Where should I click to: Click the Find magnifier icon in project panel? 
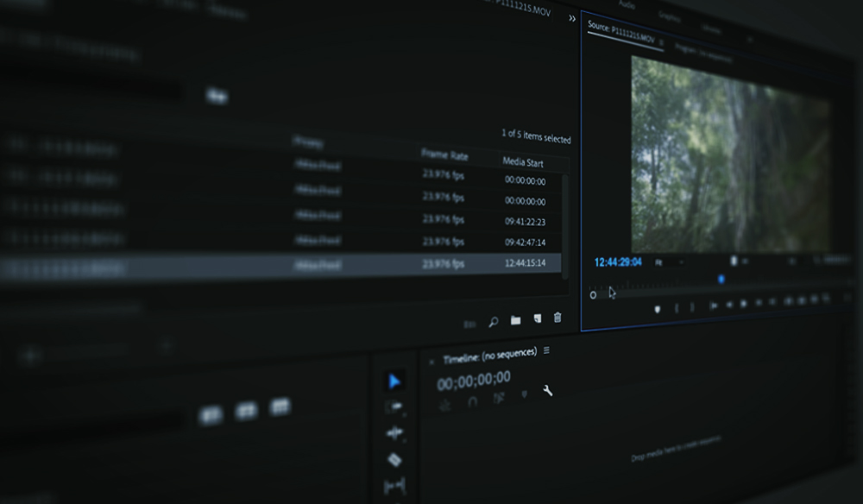click(493, 322)
